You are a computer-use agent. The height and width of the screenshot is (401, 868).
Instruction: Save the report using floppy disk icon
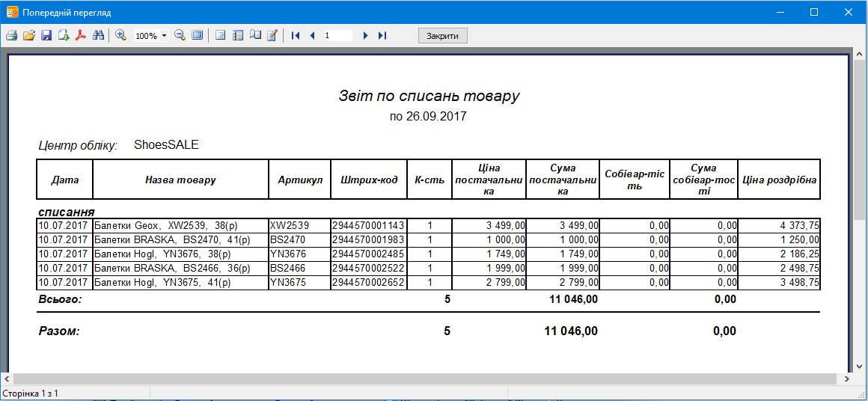click(x=46, y=35)
